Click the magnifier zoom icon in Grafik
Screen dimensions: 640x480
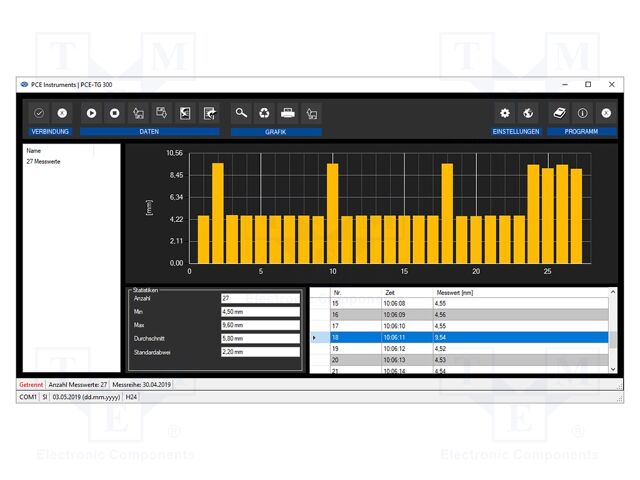click(x=241, y=114)
